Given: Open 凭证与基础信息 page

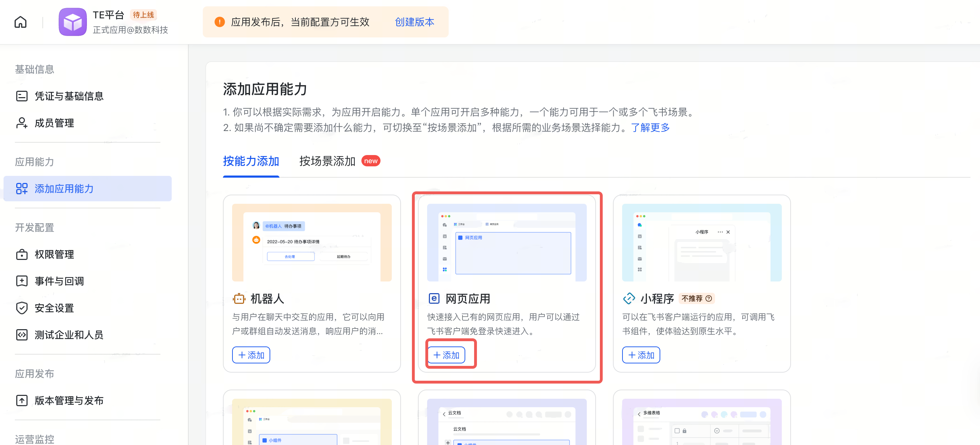Looking at the screenshot, I should (88, 96).
